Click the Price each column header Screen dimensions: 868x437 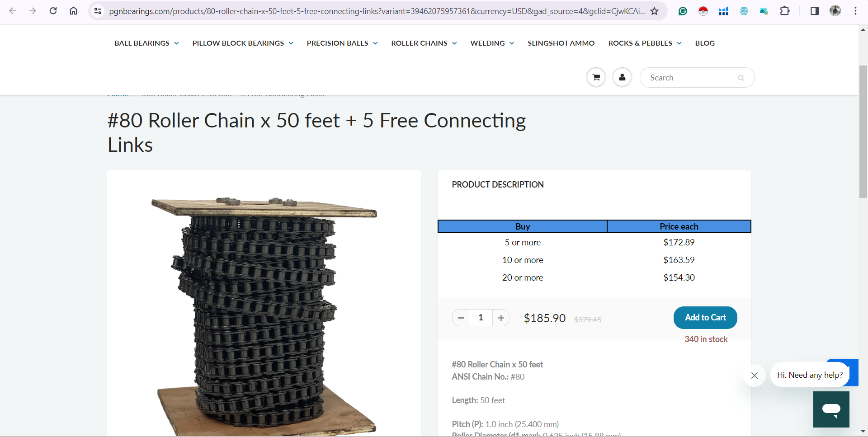(x=679, y=226)
